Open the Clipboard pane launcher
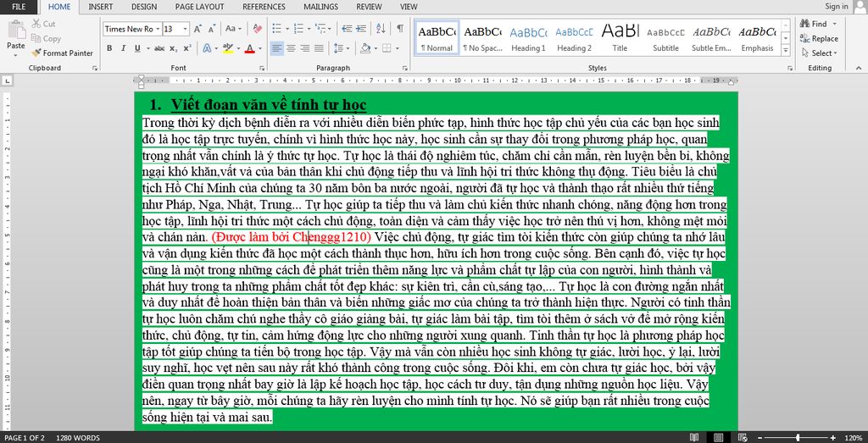This screenshot has height=443, width=868. (95, 68)
